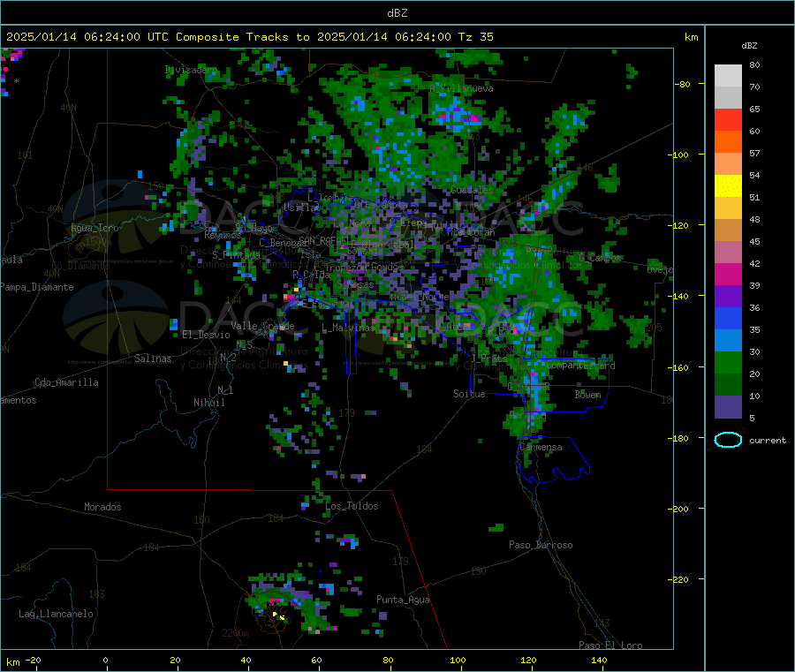795x672 pixels.
Task: Click the Pampa_Diamante label
Action: 37,287
